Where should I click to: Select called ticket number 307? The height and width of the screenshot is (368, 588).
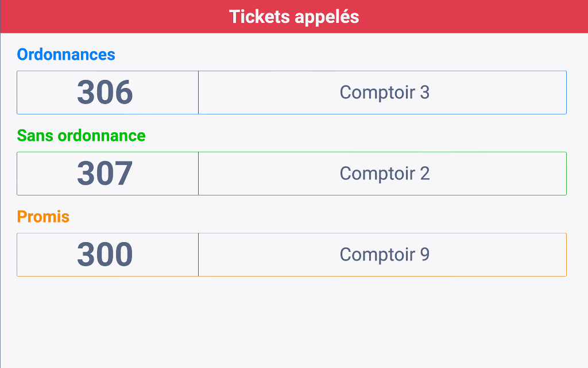(x=105, y=174)
